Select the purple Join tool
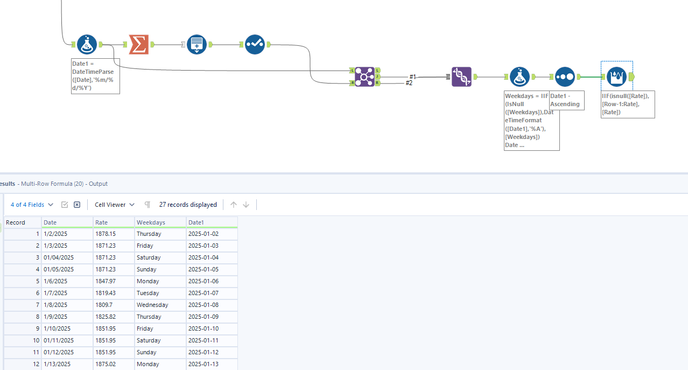This screenshot has height=370, width=688. click(364, 77)
